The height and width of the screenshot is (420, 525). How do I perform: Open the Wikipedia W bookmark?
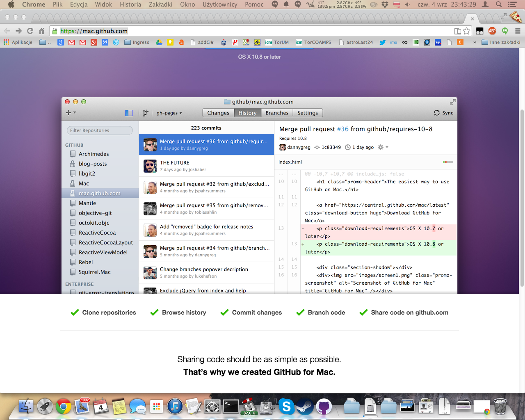438,42
